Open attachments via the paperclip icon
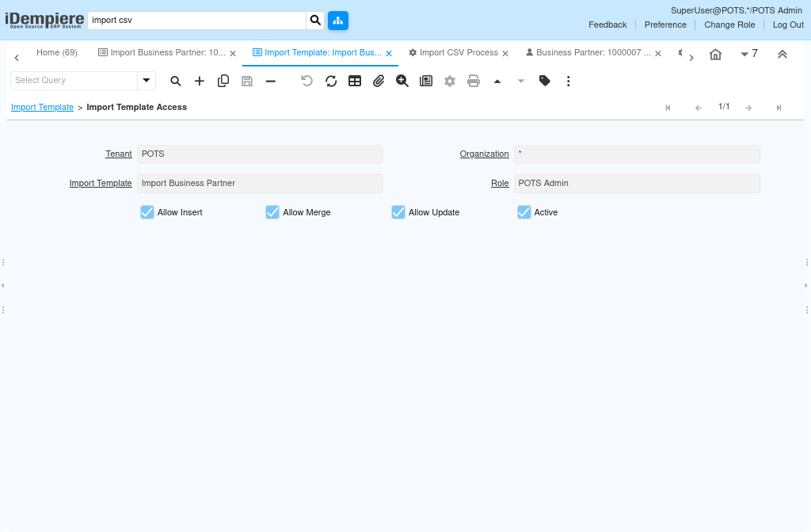Image resolution: width=811 pixels, height=532 pixels. pyautogui.click(x=379, y=82)
